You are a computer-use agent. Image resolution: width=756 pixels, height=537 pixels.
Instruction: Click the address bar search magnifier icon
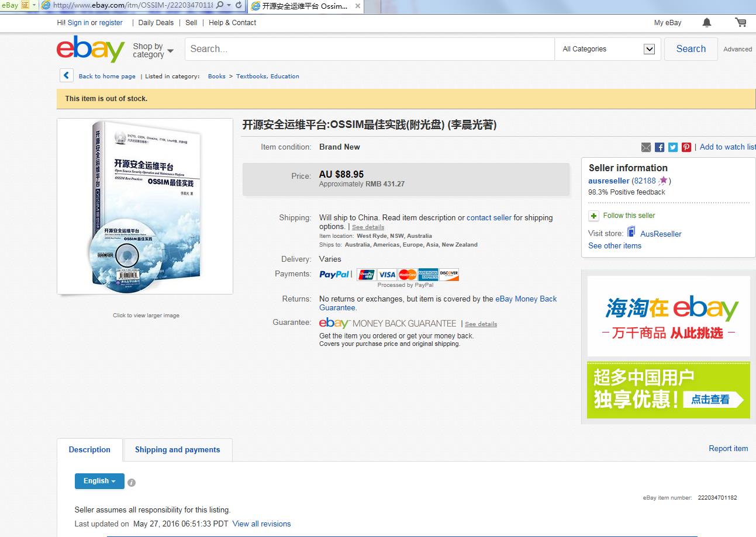click(x=219, y=5)
